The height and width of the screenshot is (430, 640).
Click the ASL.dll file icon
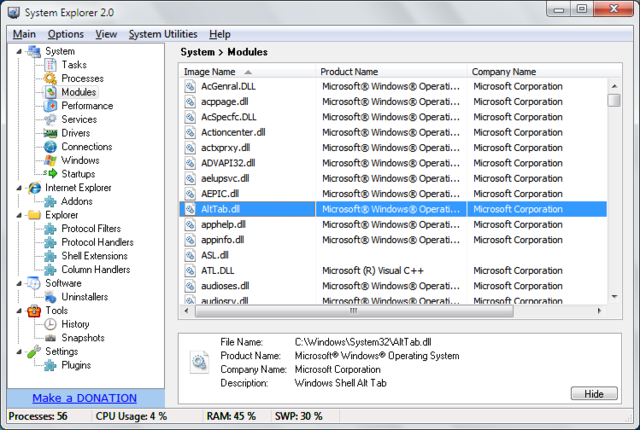190,255
